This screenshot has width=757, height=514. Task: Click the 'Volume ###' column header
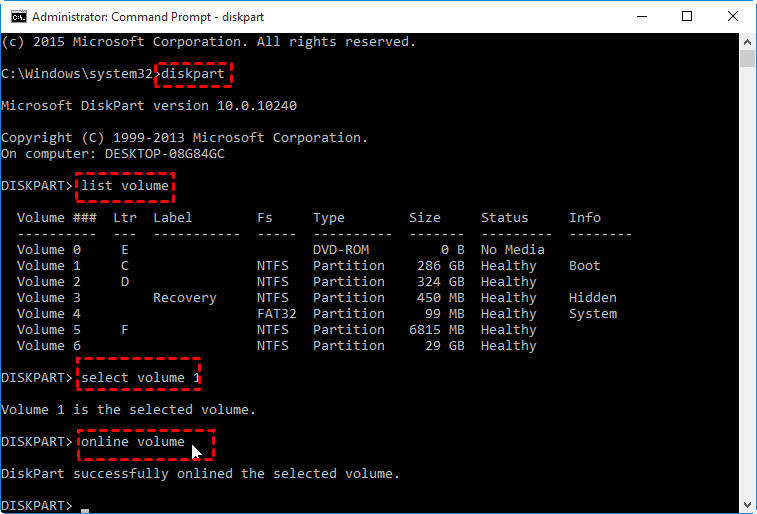coord(57,218)
